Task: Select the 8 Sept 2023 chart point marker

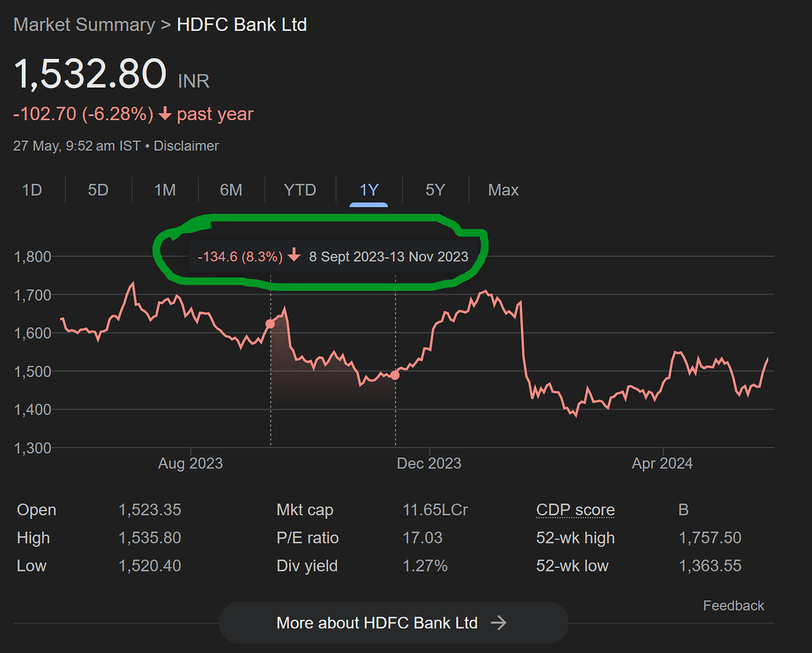Action: coord(270,324)
